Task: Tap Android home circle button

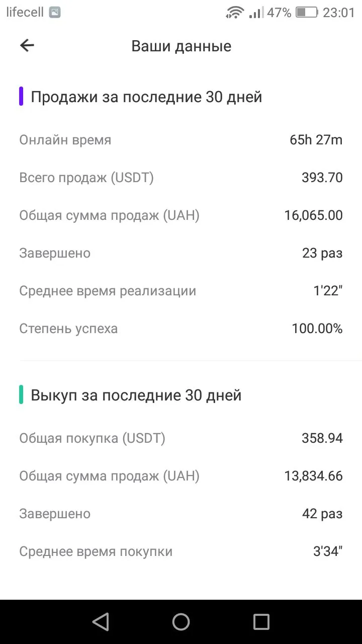Action: [x=181, y=622]
